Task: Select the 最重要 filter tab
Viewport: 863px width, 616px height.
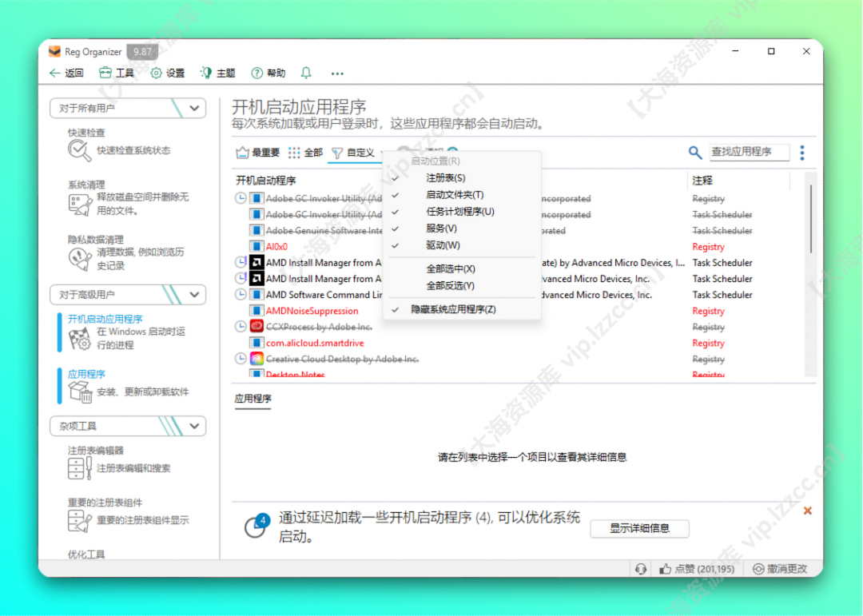Action: (257, 153)
